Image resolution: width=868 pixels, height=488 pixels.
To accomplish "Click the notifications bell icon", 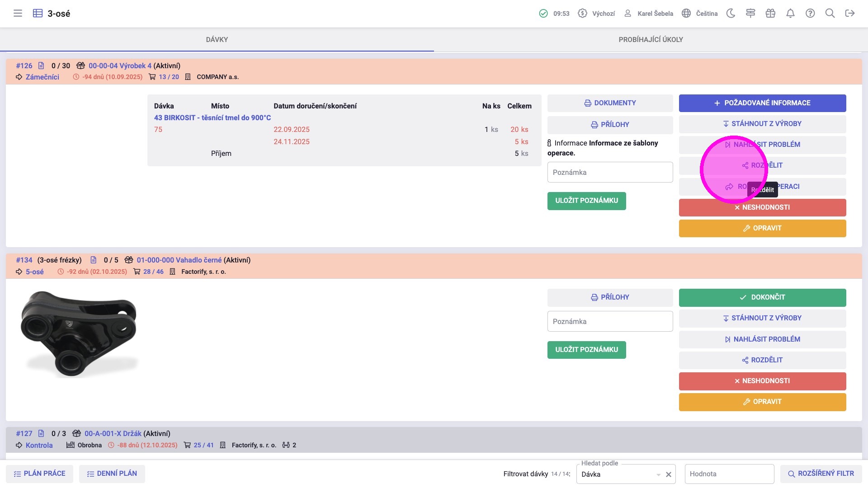I will [x=790, y=14].
